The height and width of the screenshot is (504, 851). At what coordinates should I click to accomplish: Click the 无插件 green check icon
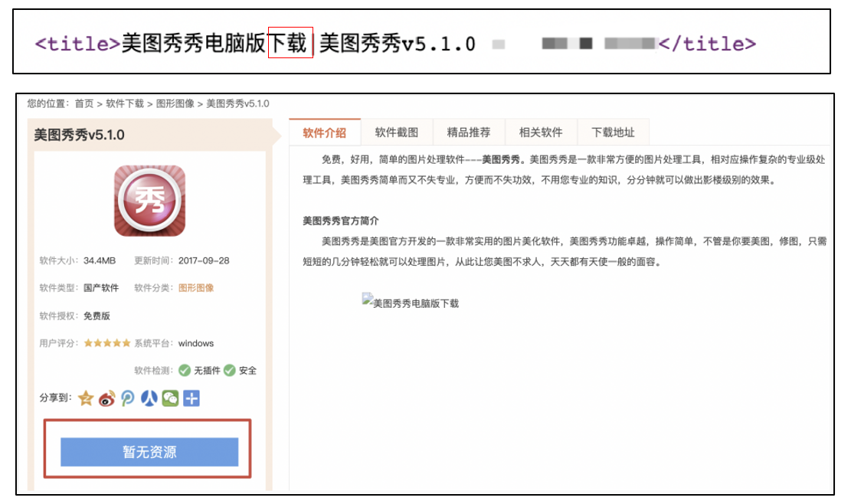pos(185,370)
